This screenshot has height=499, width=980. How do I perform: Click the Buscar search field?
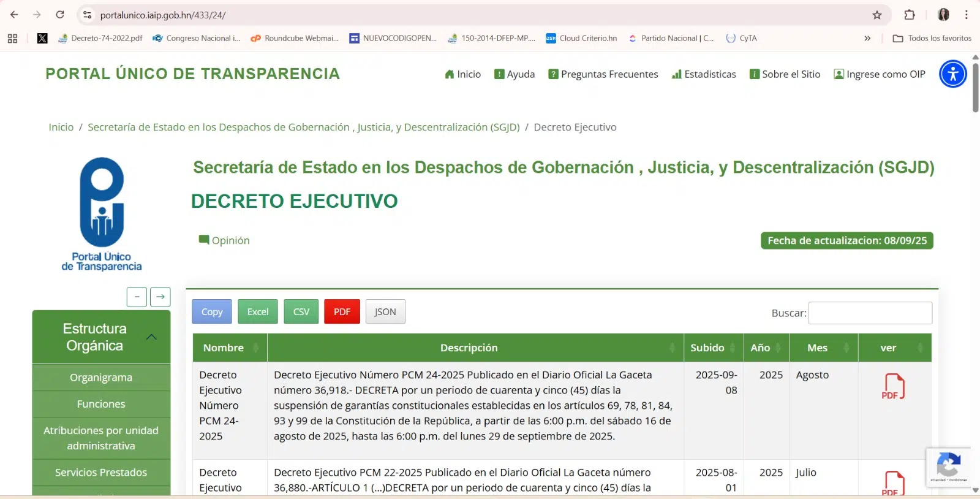pyautogui.click(x=870, y=313)
